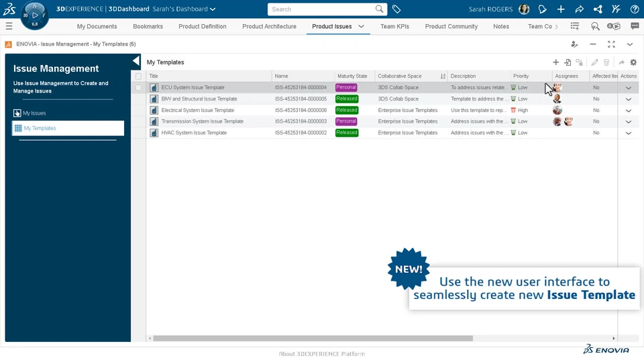
Task: Open actions chevron for BIW and Structural row
Action: point(629,99)
